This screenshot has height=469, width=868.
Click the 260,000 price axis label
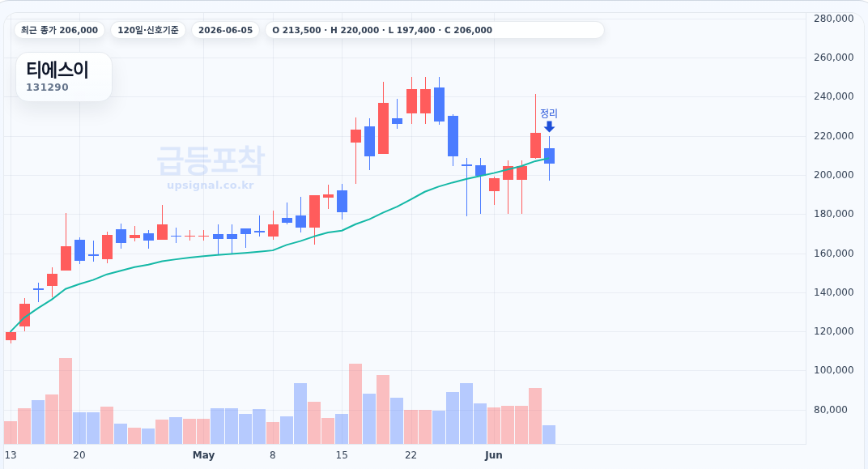coord(834,57)
